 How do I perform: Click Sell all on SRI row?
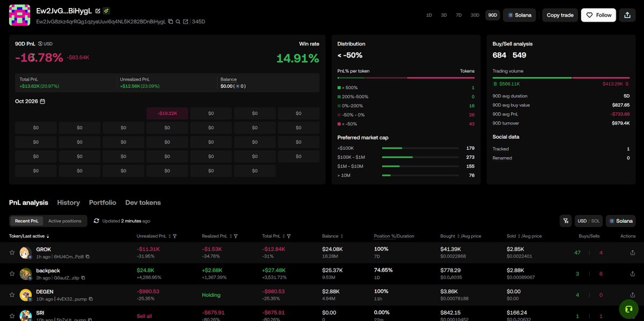pyautogui.click(x=144, y=316)
